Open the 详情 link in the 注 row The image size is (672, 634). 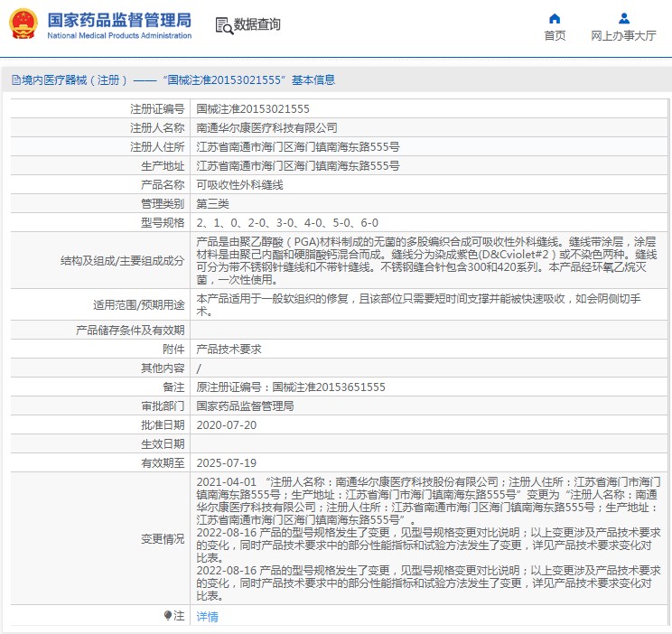(208, 617)
